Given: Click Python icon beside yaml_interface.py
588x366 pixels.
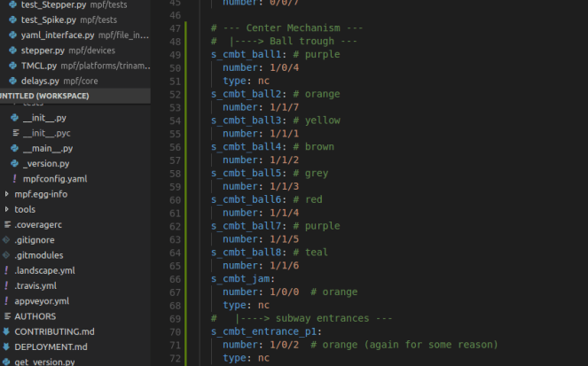Looking at the screenshot, I should (x=12, y=35).
